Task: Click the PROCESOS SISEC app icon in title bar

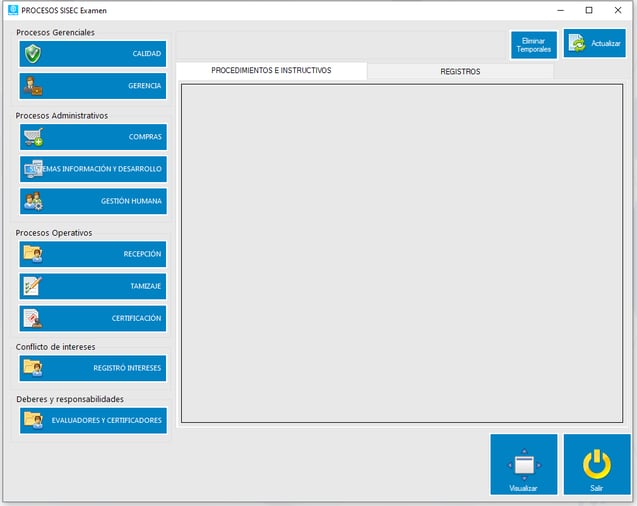Action: [11, 10]
